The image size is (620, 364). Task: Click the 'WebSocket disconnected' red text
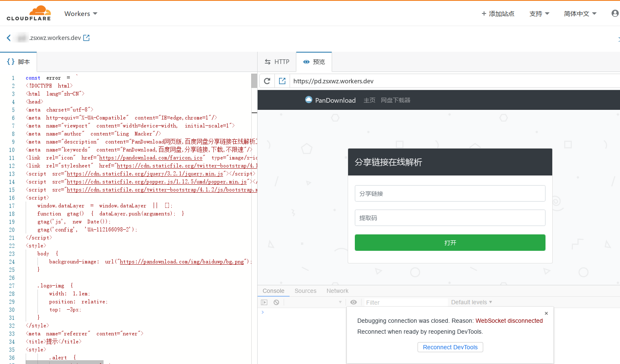(509, 321)
